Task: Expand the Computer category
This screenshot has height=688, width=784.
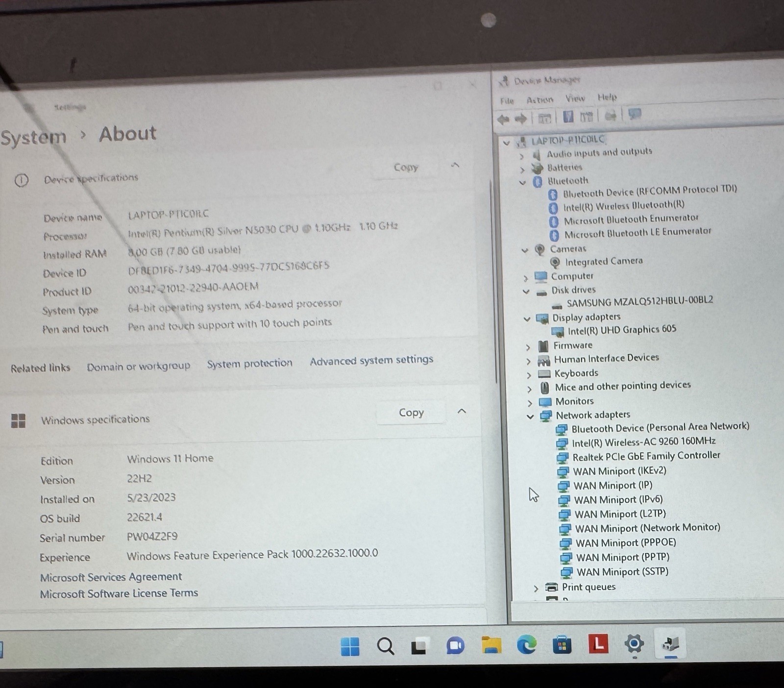Action: pyautogui.click(x=526, y=278)
